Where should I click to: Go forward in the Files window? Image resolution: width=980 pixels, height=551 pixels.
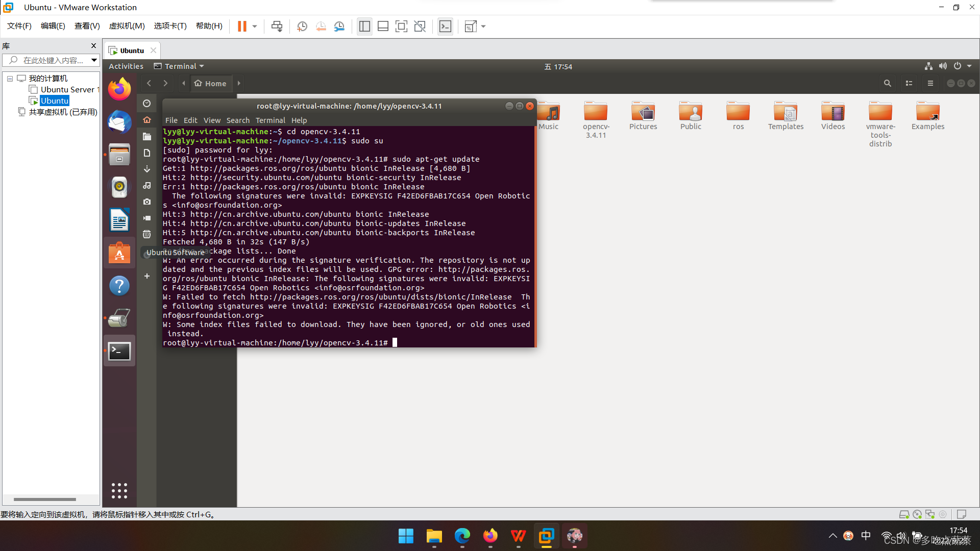pos(165,83)
